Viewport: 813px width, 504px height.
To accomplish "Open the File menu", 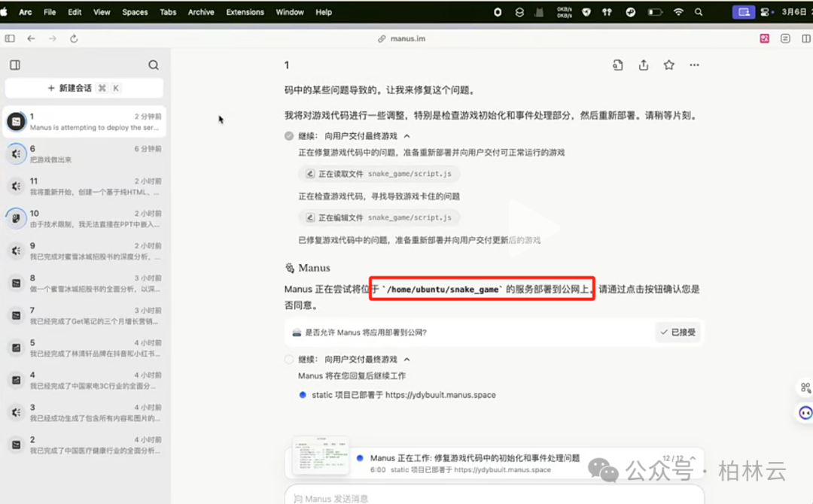I will [x=50, y=12].
